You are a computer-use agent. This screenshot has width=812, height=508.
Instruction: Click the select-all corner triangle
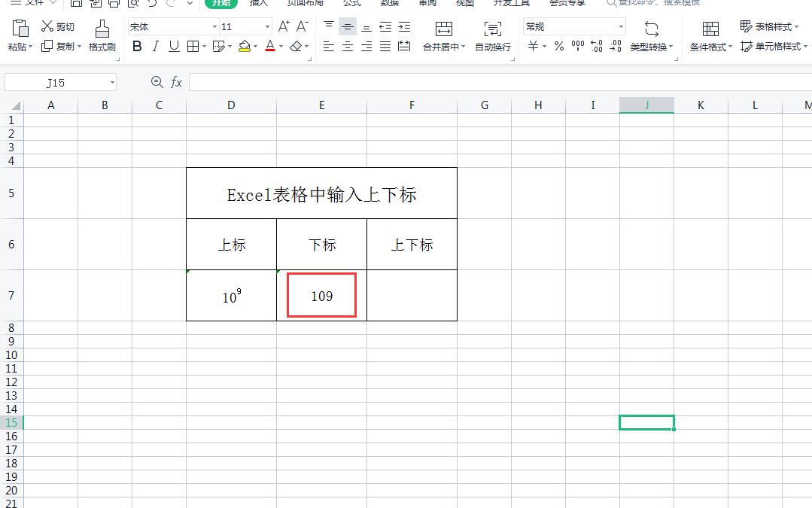pos(16,105)
